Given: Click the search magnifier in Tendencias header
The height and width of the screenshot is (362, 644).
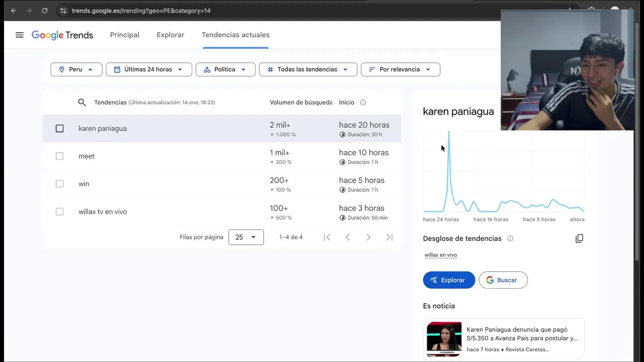Looking at the screenshot, I should point(82,103).
